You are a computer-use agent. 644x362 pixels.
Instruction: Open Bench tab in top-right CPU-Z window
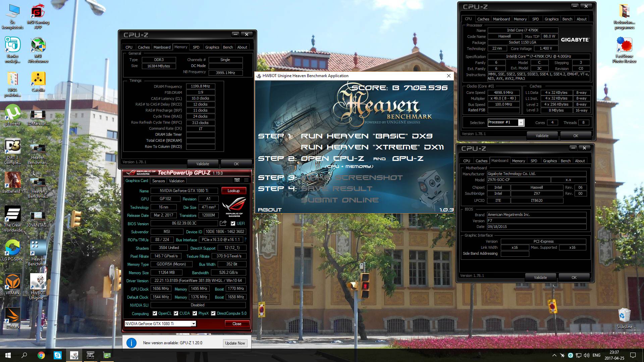tap(567, 19)
